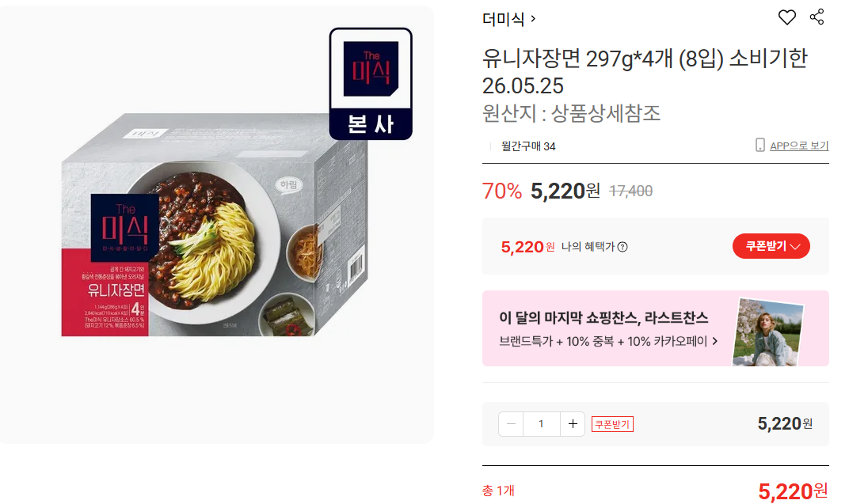
Task: Open the APP으로 보기 link
Action: [798, 146]
